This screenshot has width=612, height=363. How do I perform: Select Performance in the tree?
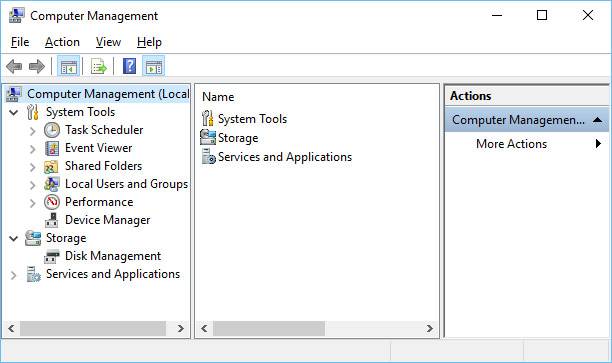99,202
